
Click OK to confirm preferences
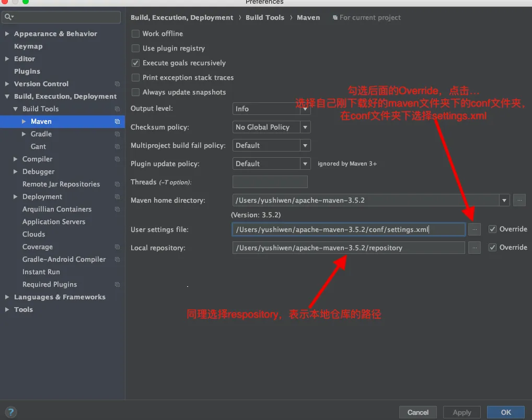click(x=505, y=412)
